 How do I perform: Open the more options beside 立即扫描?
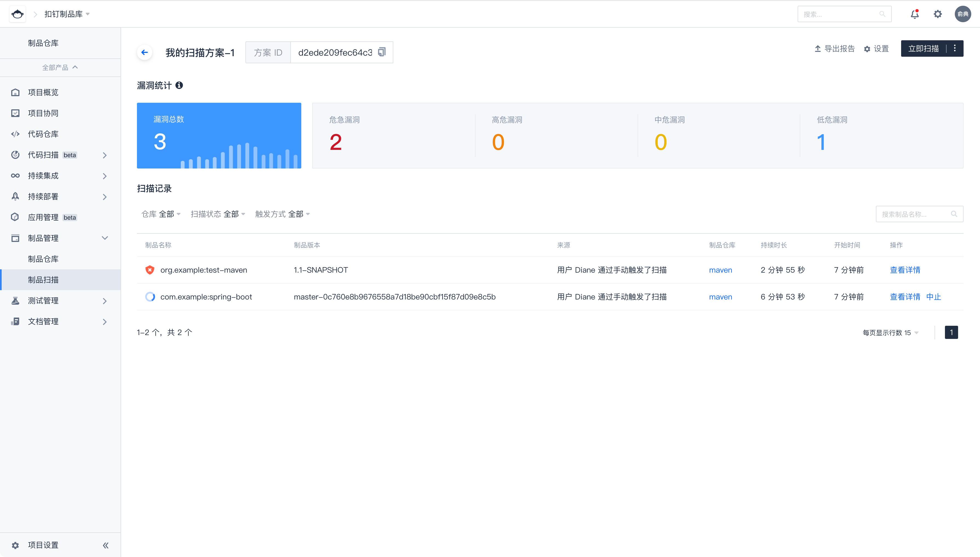pyautogui.click(x=955, y=48)
